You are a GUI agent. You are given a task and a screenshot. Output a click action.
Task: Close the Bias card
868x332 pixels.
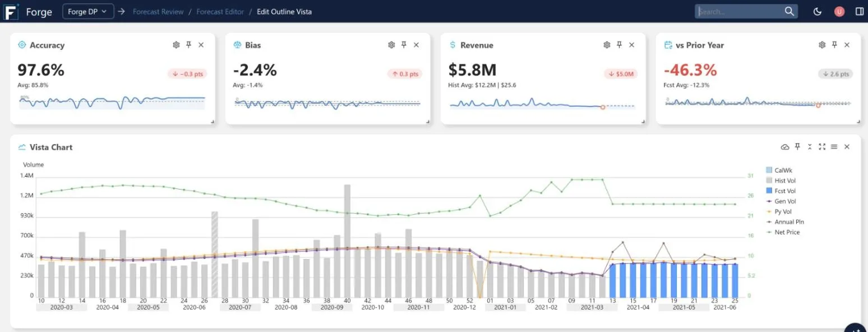click(417, 45)
